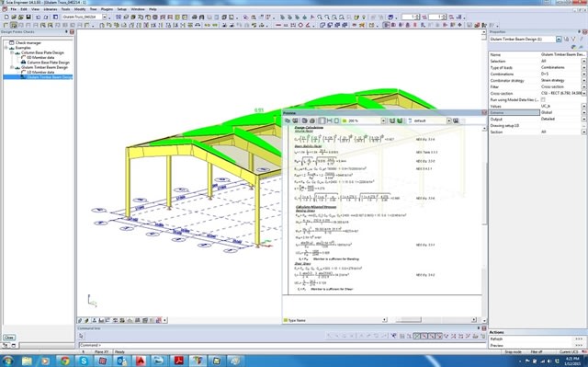Click the Windows Start button
The height and width of the screenshot is (367, 588).
[x=7, y=361]
